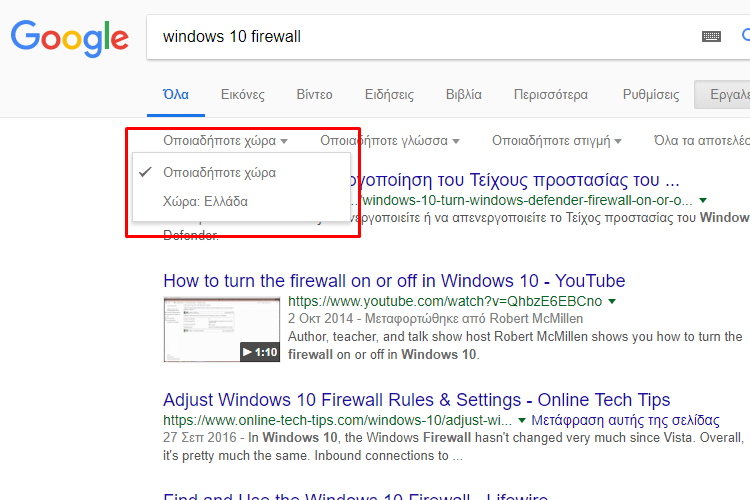Open How to turn the firewall YouTube link

click(394, 280)
